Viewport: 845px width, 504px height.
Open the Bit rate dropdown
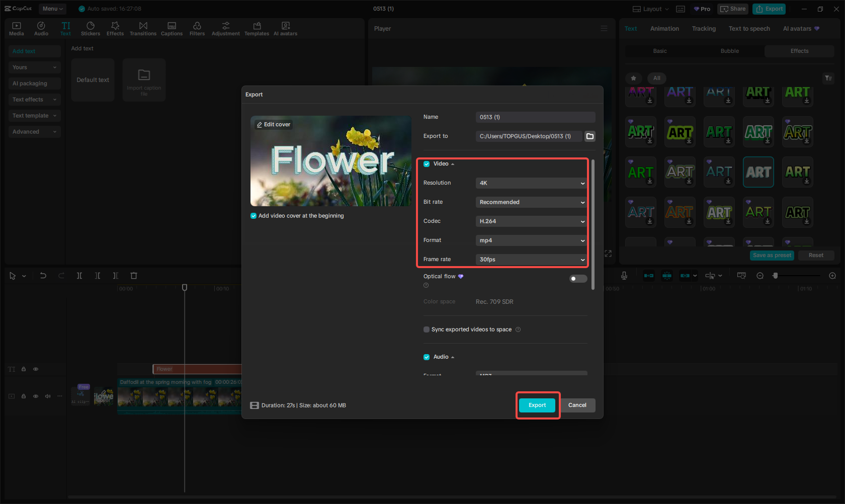[531, 202]
